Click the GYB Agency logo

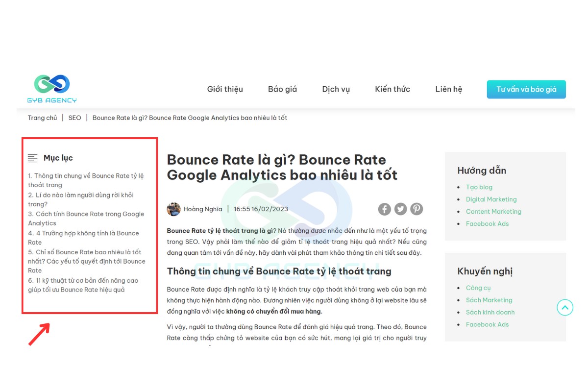coord(52,89)
